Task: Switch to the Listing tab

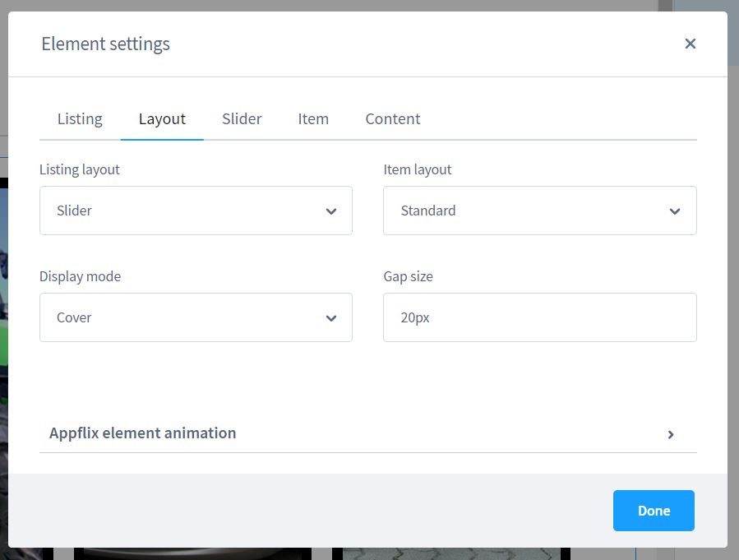Action: tap(80, 119)
